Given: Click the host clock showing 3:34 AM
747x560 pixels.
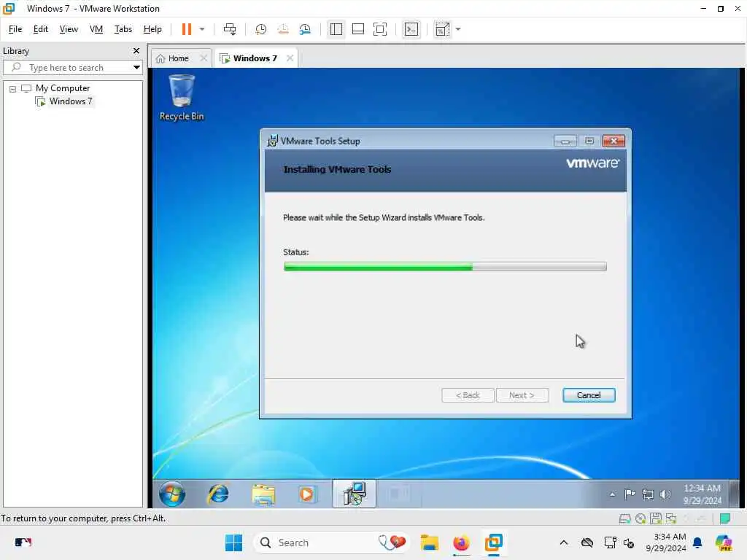Looking at the screenshot, I should coord(666,542).
